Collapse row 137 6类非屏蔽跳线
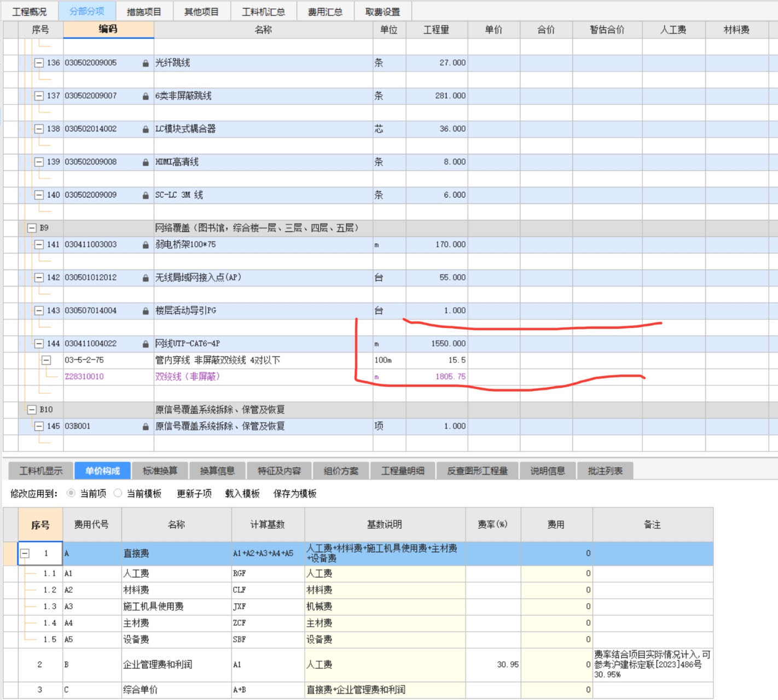778x700 pixels. coord(39,96)
